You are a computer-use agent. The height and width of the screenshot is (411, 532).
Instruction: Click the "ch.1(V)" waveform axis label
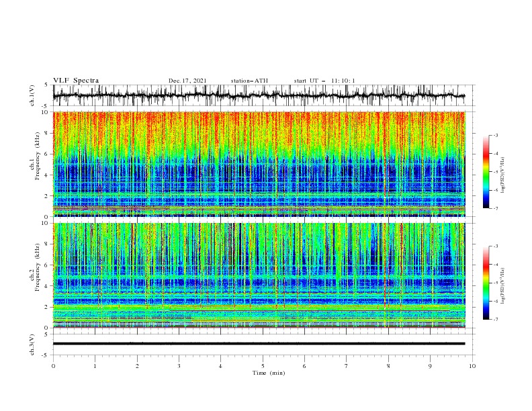point(32,95)
